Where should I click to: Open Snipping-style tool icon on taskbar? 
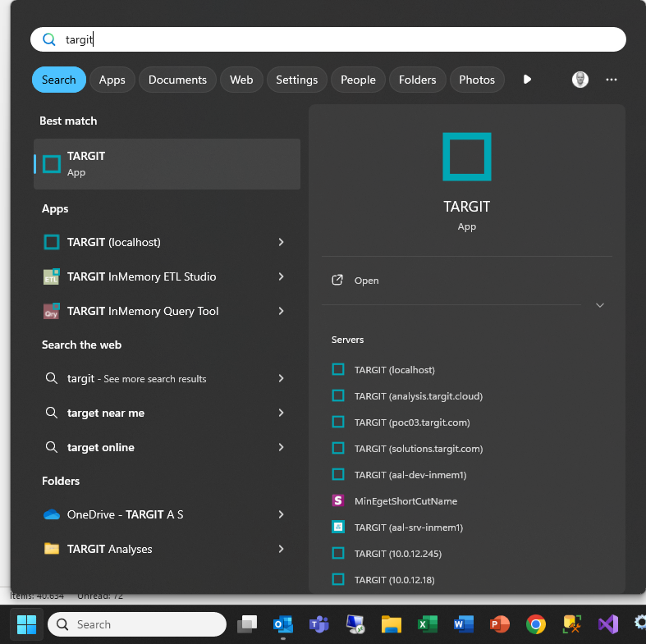(572, 624)
